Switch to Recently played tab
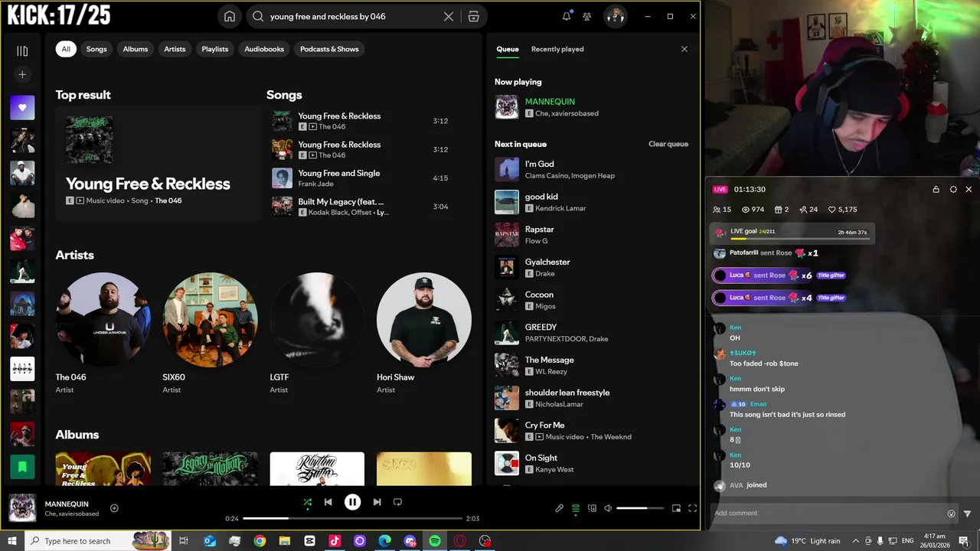Image resolution: width=980 pixels, height=551 pixels. (x=557, y=49)
